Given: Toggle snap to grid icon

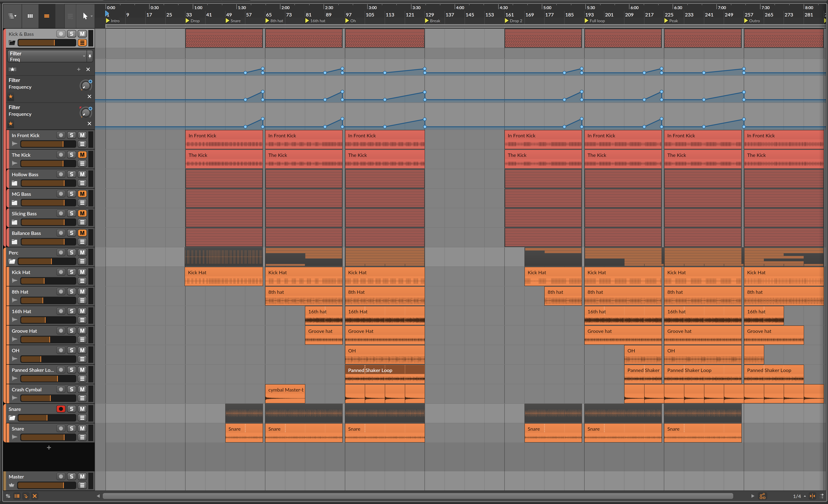Looking at the screenshot, I should pyautogui.click(x=813, y=496).
